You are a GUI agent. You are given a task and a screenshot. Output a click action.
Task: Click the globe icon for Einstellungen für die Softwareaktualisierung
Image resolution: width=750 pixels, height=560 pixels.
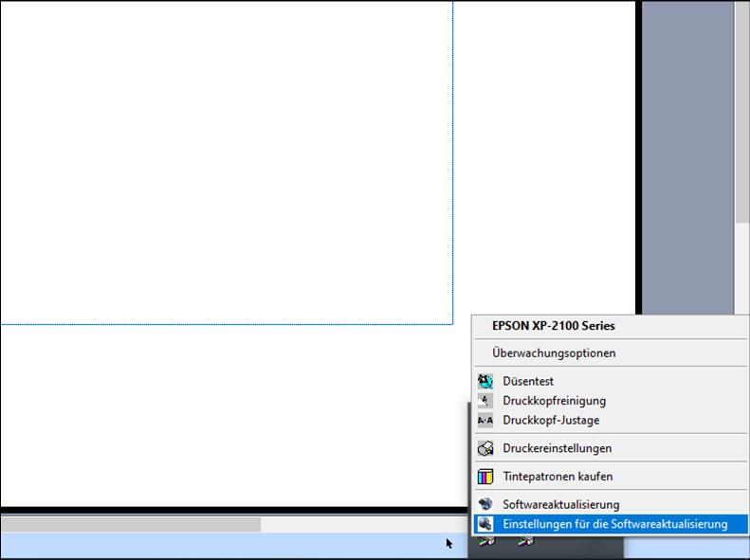485,524
